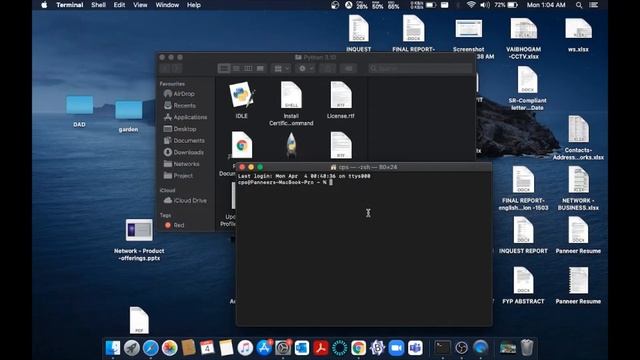This screenshot has height=360, width=640.
Task: Click the Finder search field
Action: [420, 68]
